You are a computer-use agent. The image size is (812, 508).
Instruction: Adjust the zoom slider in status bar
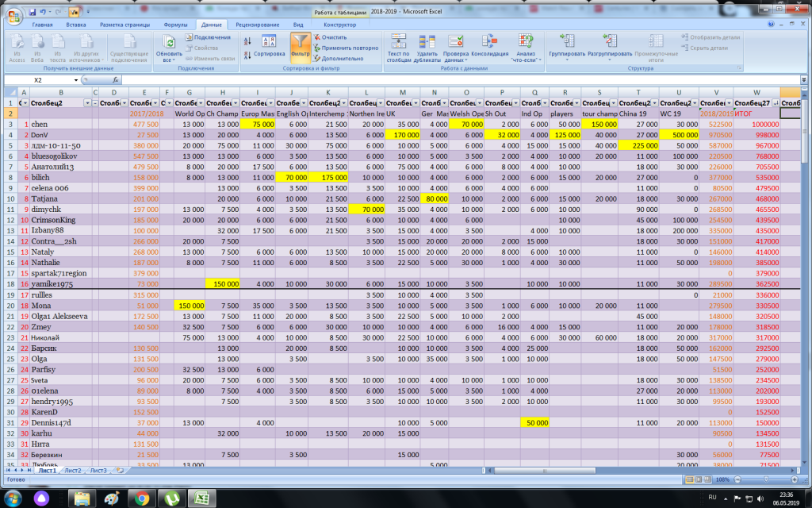pyautogui.click(x=766, y=480)
